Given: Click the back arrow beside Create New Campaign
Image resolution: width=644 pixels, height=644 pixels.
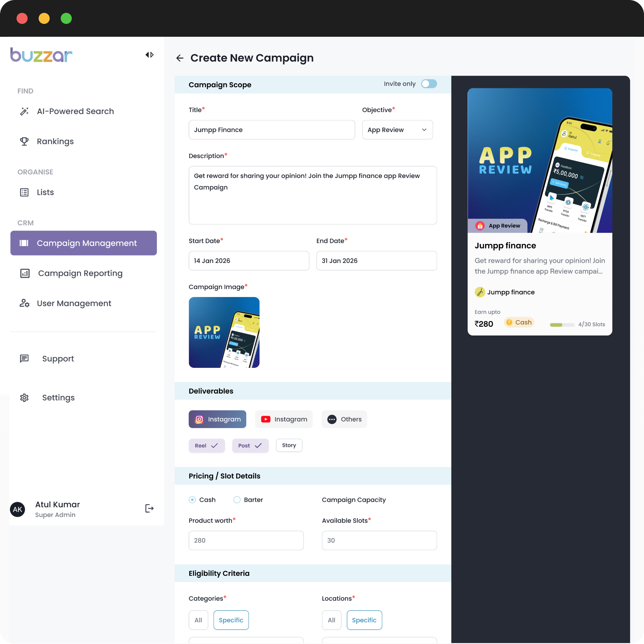Looking at the screenshot, I should point(180,58).
